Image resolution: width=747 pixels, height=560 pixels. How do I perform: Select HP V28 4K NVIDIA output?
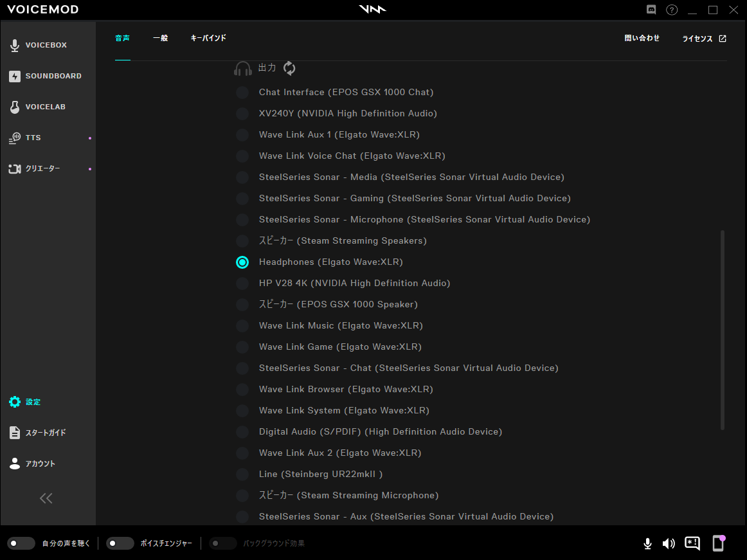tap(242, 283)
